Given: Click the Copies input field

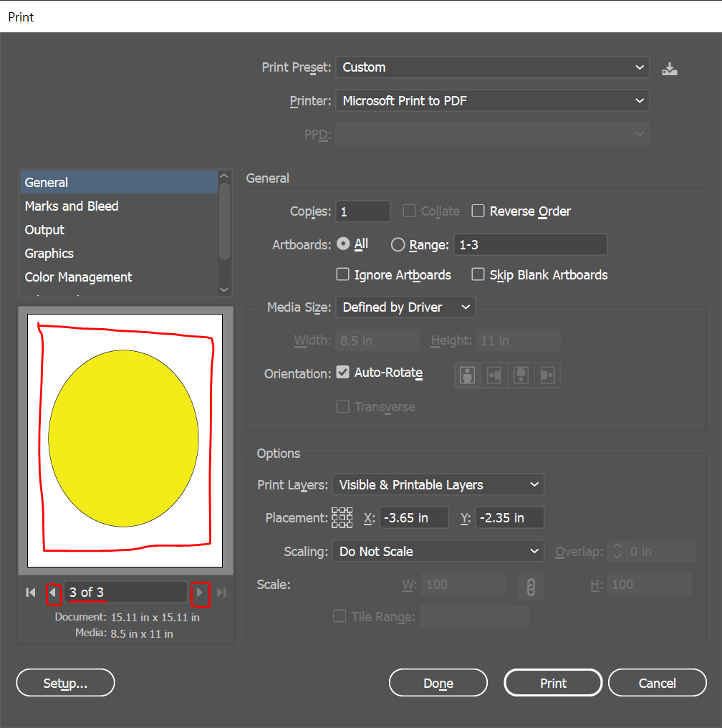Looking at the screenshot, I should (364, 212).
